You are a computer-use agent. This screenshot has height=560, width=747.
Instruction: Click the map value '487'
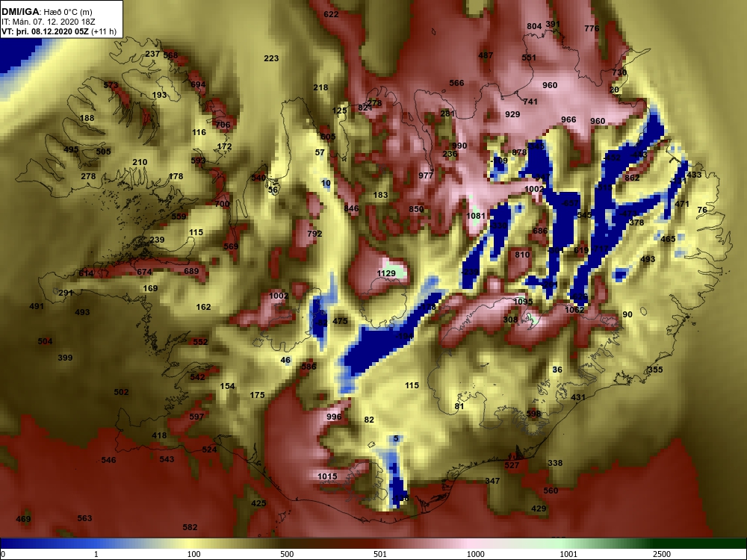pyautogui.click(x=486, y=55)
